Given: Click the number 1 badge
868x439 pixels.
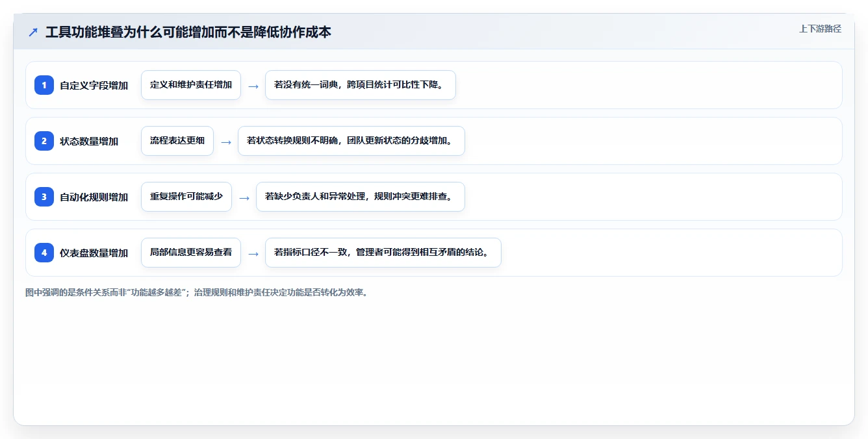Looking at the screenshot, I should pos(44,85).
